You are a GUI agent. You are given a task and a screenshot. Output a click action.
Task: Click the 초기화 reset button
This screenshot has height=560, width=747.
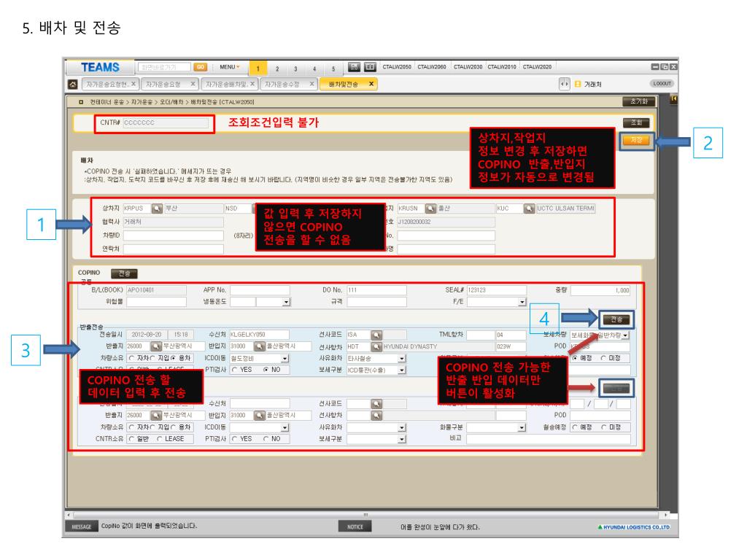[x=638, y=102]
